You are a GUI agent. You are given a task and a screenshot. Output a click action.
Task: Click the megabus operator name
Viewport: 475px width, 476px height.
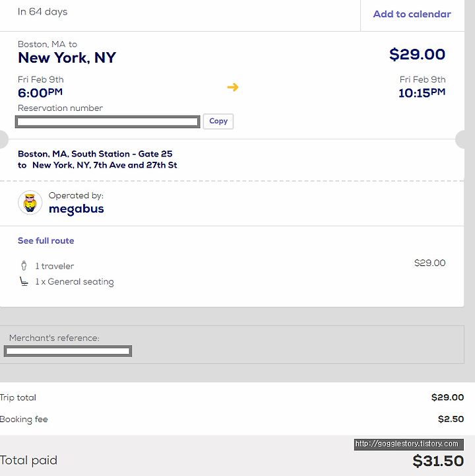tap(77, 209)
